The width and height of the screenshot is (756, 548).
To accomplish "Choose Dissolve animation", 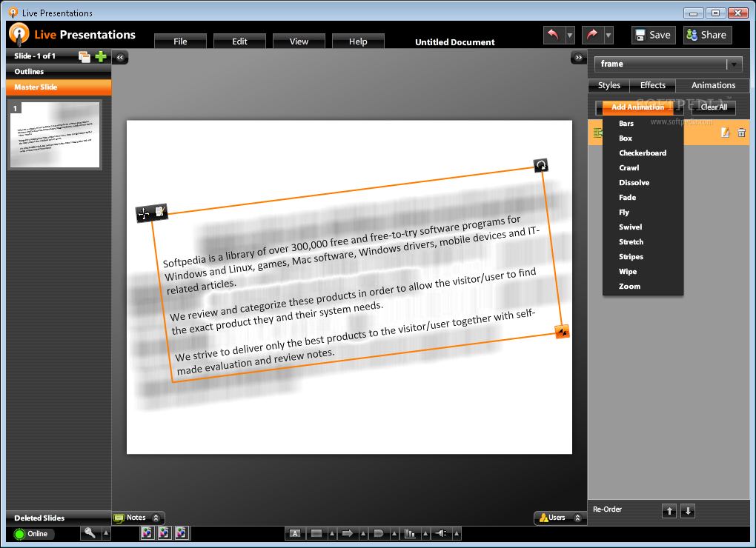I will coord(643,182).
